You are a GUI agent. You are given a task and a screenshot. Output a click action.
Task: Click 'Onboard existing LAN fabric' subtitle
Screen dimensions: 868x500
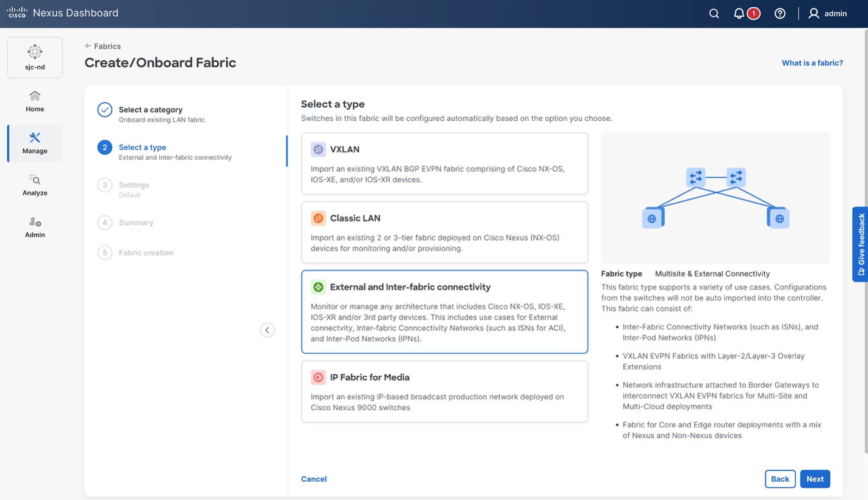click(x=162, y=120)
